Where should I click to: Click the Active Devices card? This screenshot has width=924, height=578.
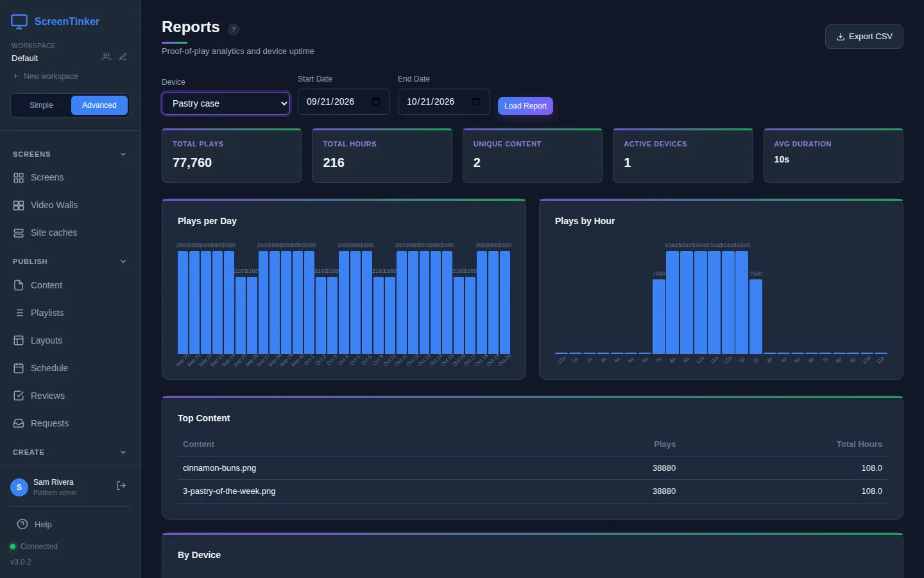coord(683,156)
